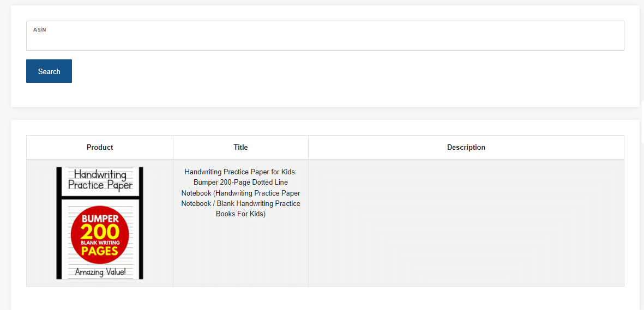Click the ASIN input field
Screen dimensions: 644x310
click(325, 36)
